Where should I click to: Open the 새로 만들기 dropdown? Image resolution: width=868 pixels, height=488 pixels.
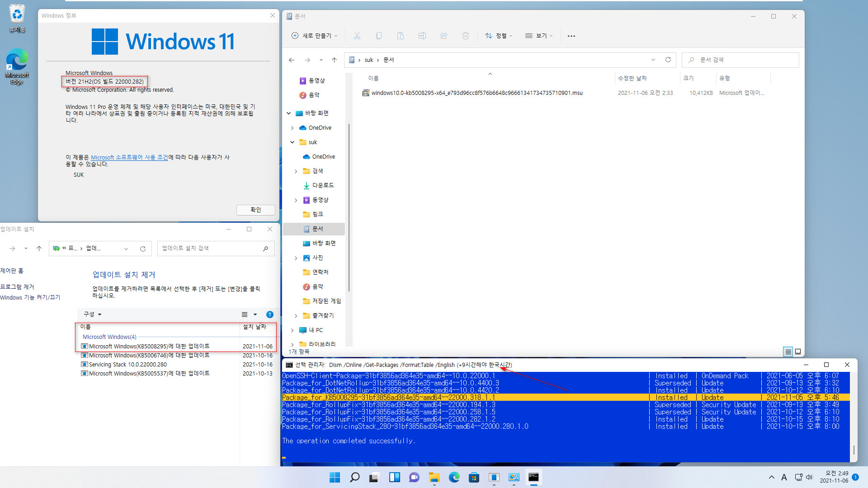click(315, 36)
